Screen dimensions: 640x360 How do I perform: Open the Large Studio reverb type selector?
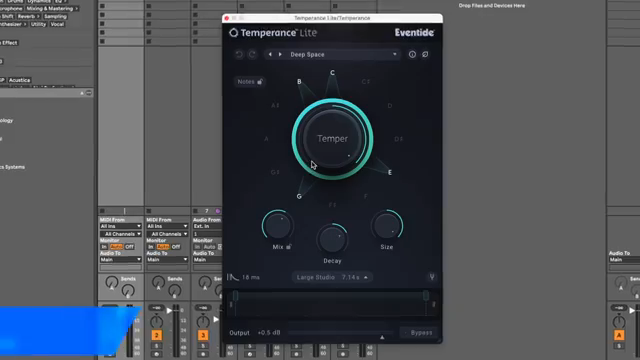[331, 277]
